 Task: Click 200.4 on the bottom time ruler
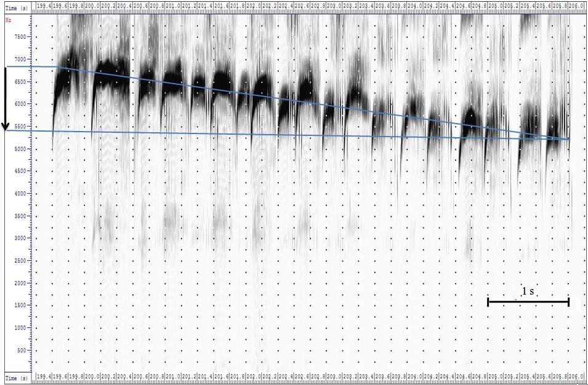tap(124, 378)
